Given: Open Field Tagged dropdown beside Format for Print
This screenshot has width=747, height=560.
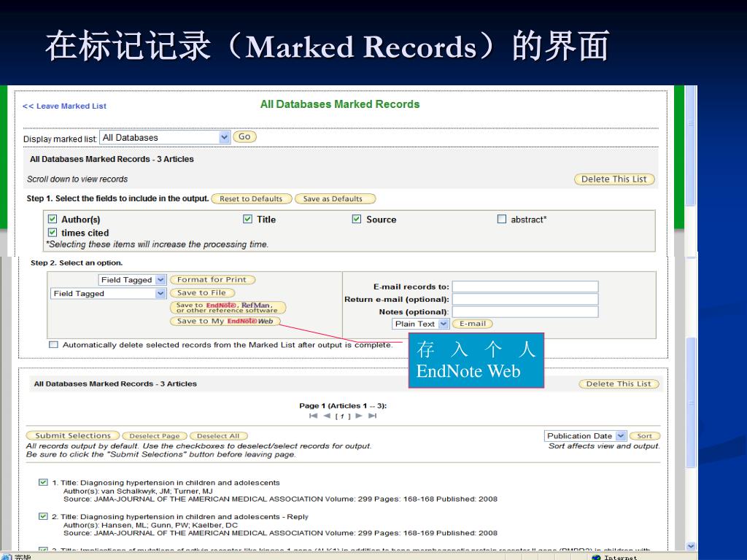Looking at the screenshot, I should [x=132, y=279].
